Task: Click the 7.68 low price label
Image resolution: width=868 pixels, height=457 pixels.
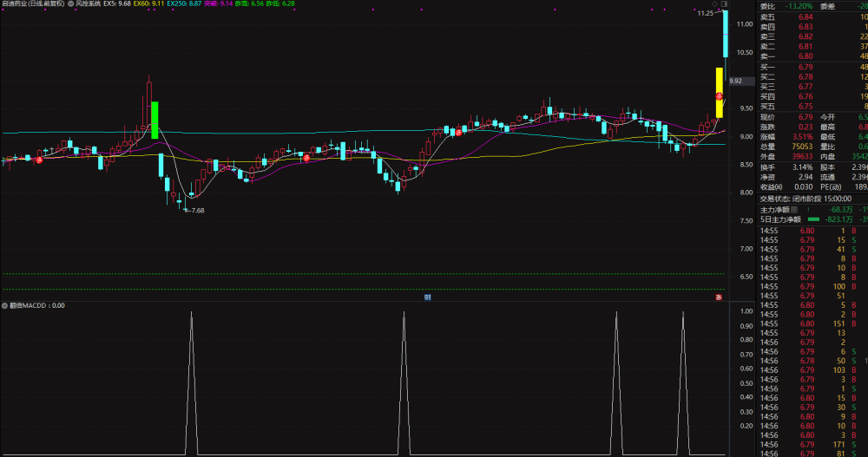Action: coord(197,210)
